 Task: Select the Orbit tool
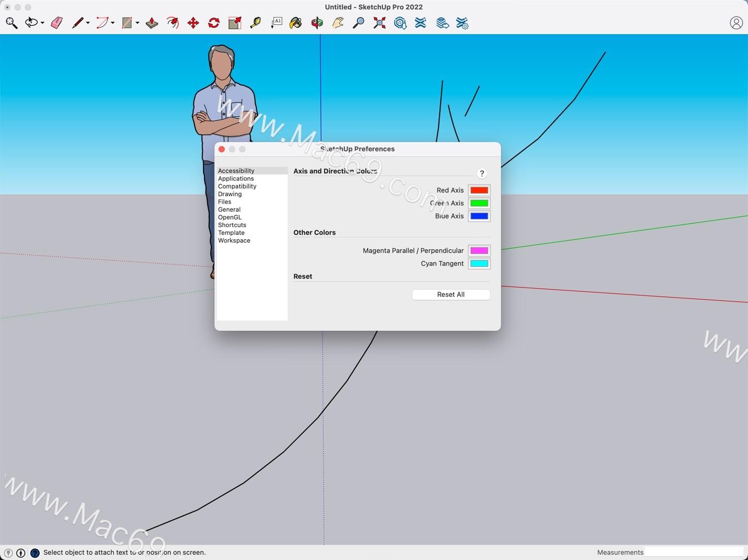pyautogui.click(x=317, y=23)
